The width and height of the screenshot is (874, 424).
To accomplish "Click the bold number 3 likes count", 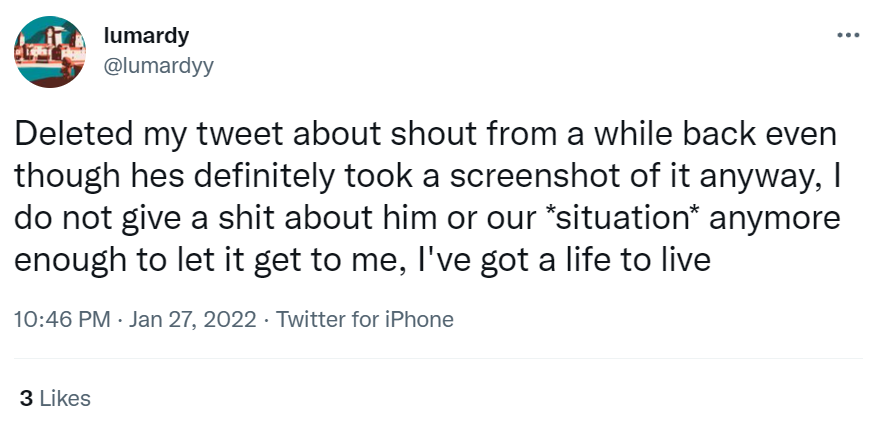I will [x=26, y=398].
